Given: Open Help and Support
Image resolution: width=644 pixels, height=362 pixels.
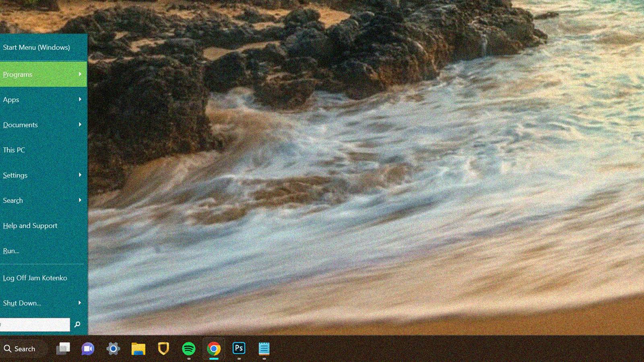Looking at the screenshot, I should click(x=30, y=225).
